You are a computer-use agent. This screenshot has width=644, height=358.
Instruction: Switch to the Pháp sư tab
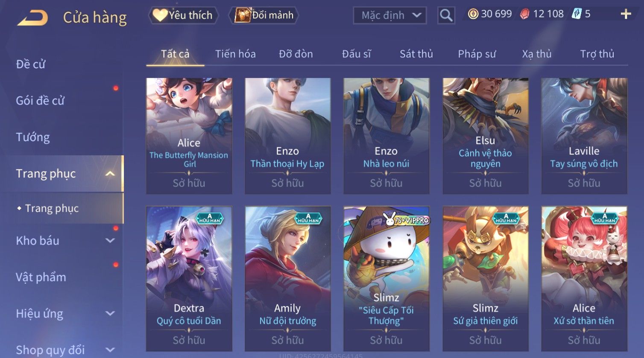(477, 54)
